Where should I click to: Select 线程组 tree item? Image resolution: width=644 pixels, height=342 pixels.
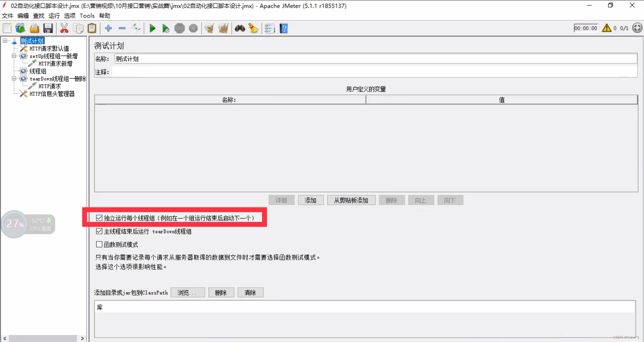(38, 71)
